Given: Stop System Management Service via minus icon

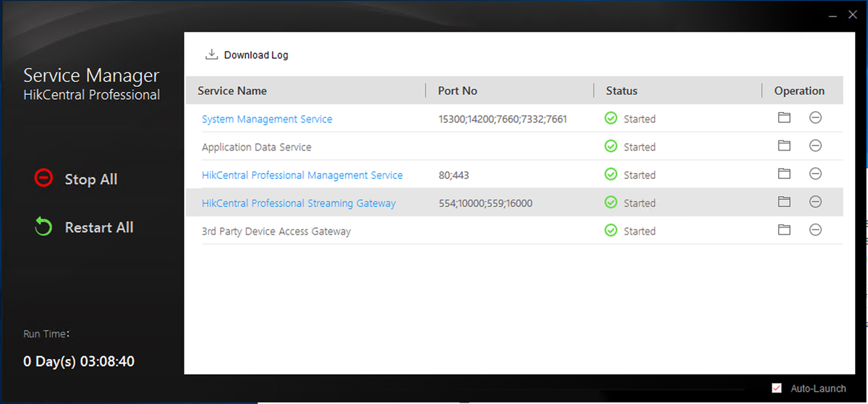Looking at the screenshot, I should pos(815,117).
